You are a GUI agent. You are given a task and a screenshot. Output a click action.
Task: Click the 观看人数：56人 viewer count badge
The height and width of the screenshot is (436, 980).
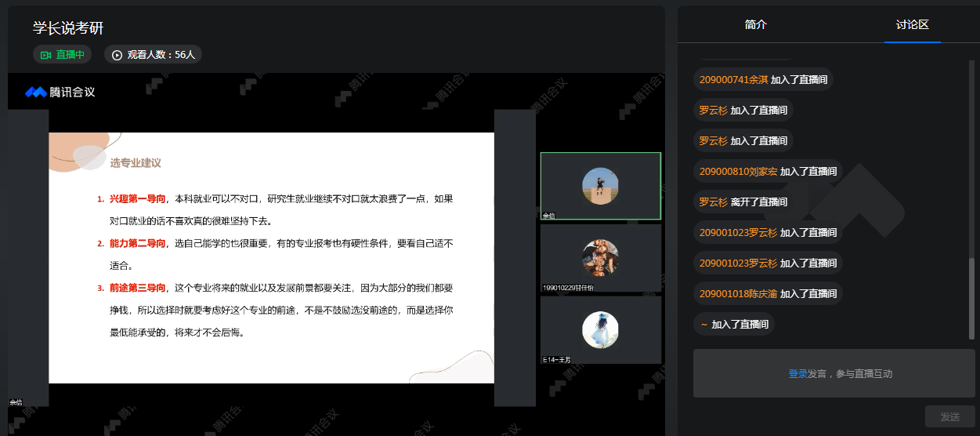153,55
